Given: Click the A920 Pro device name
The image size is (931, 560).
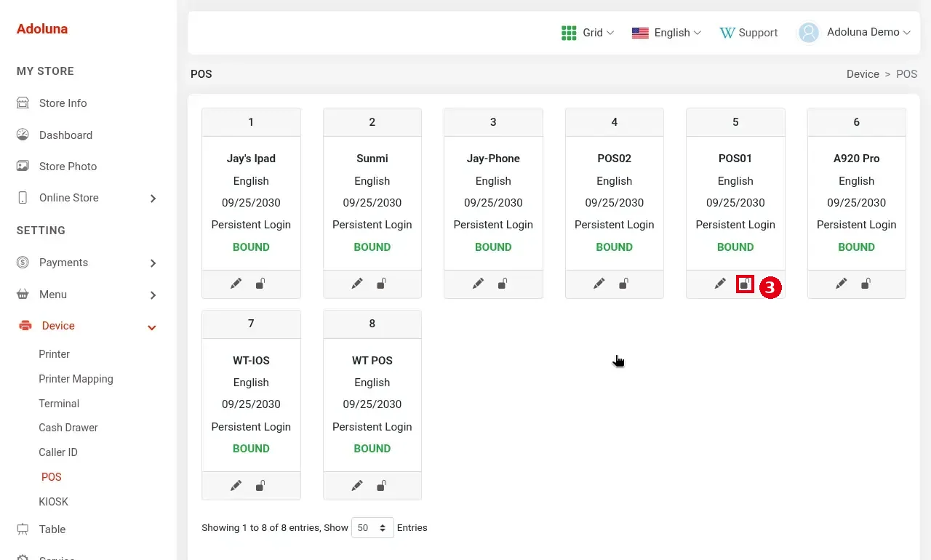Looking at the screenshot, I should (x=856, y=159).
